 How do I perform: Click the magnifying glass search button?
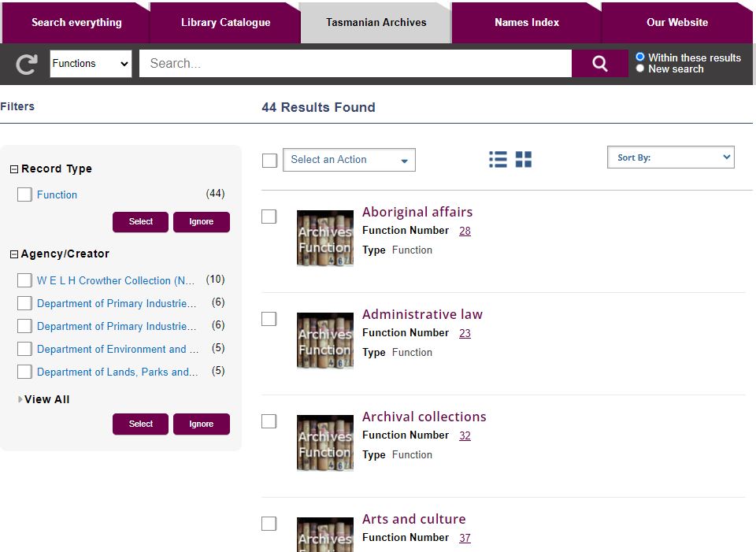(599, 64)
